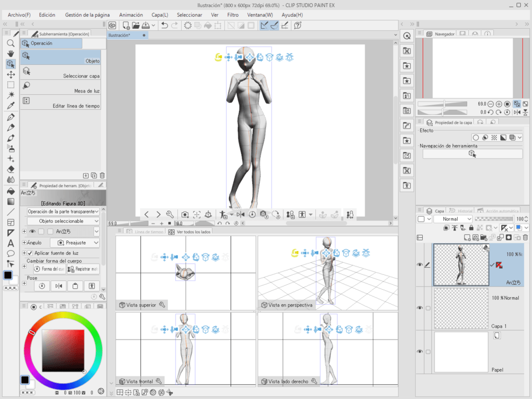Toggle lock box next to eye in object list
532x399 pixels.
(41, 232)
